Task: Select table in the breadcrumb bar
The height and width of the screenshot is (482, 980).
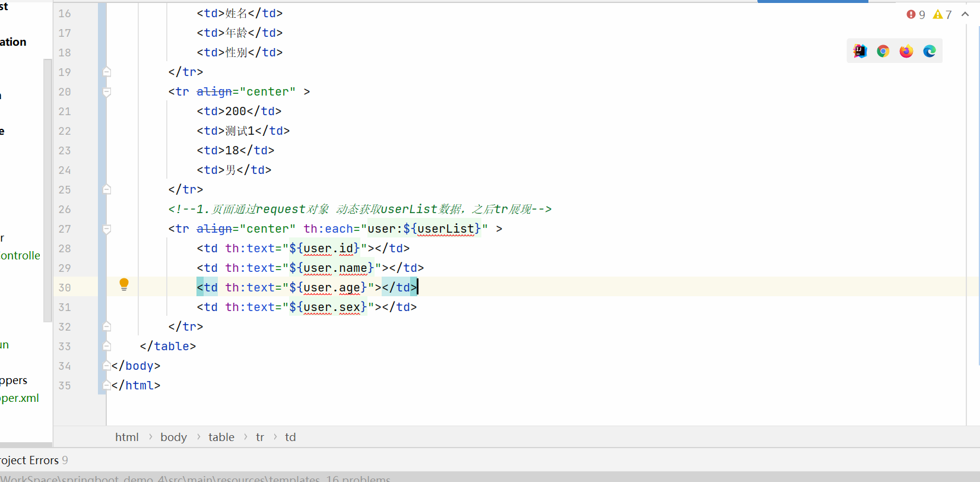Action: [221, 437]
